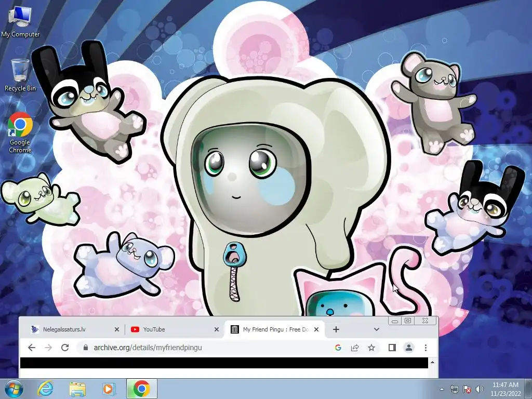This screenshot has height=399, width=532.
Task: Click the Google search icon in omnibox
Action: click(338, 348)
